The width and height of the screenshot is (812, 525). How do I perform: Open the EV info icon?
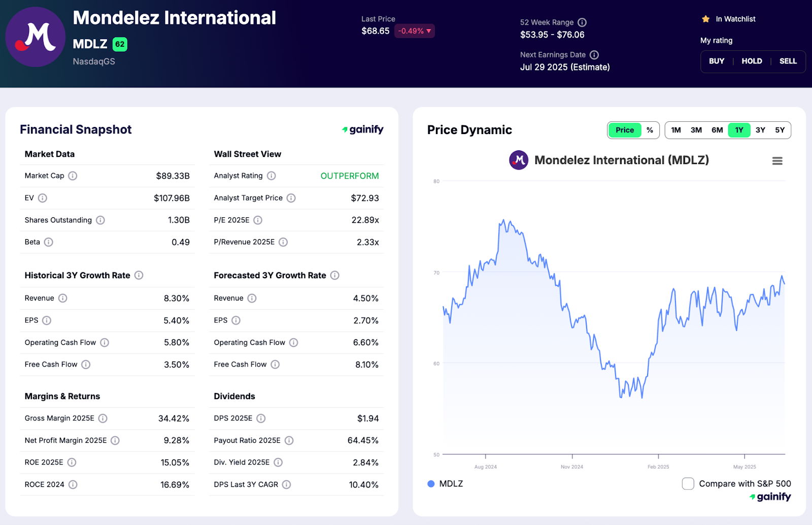point(43,198)
